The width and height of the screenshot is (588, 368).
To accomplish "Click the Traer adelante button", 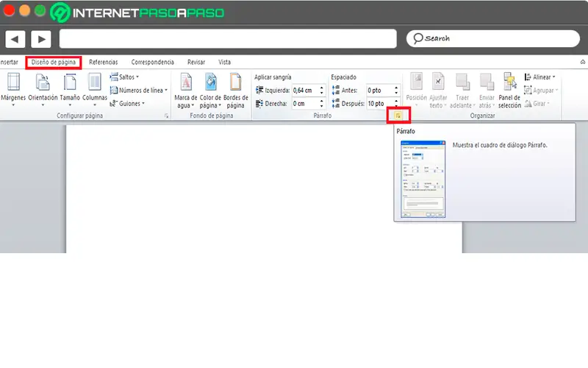I will 462,91.
